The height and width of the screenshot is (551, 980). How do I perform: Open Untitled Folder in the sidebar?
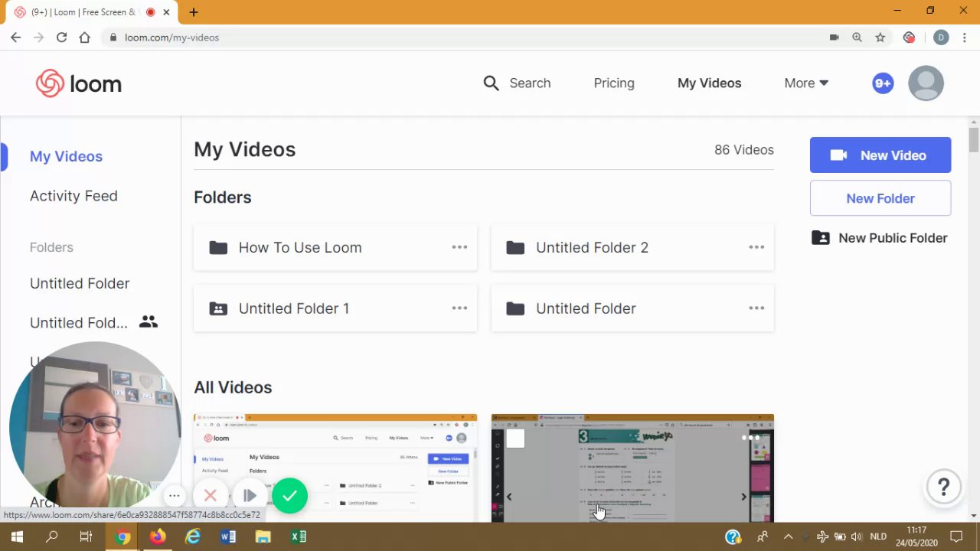(x=80, y=283)
